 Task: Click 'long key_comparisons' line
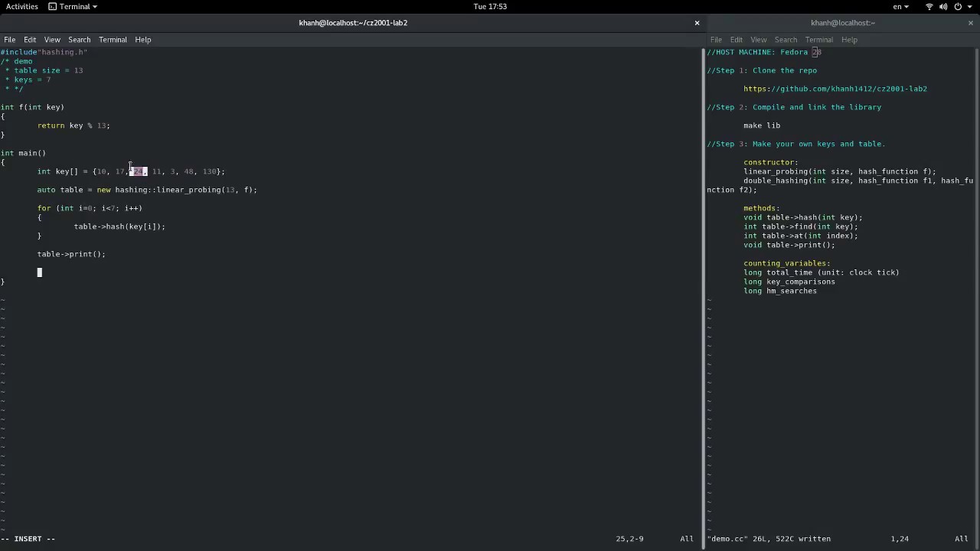tap(789, 282)
